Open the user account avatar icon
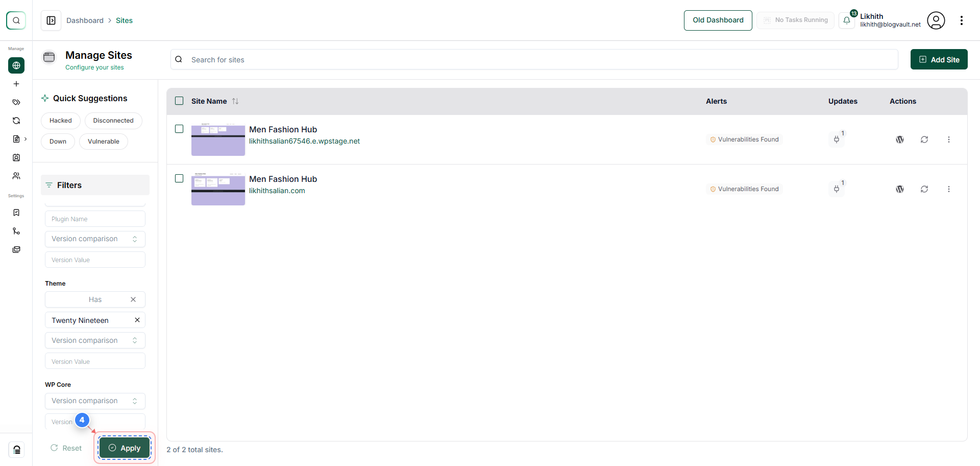Screen dimensions: 980x466 [x=936, y=20]
